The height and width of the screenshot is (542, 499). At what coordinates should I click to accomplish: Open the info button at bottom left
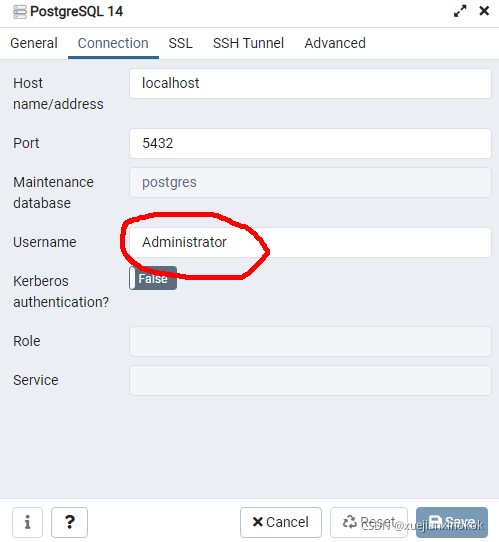click(27, 522)
